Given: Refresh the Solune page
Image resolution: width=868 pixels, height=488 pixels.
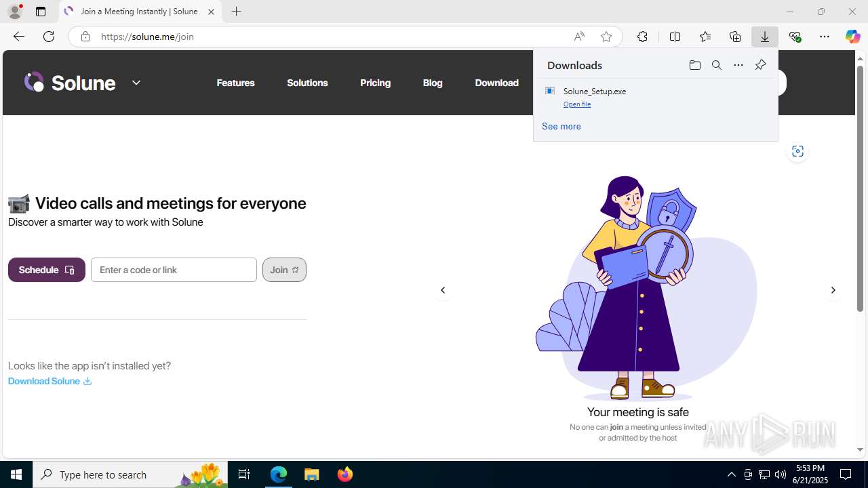Looking at the screenshot, I should (49, 37).
